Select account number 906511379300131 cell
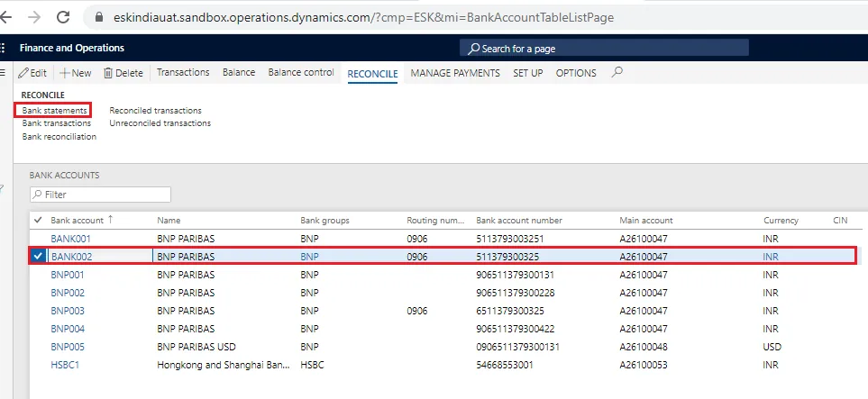 coord(515,275)
